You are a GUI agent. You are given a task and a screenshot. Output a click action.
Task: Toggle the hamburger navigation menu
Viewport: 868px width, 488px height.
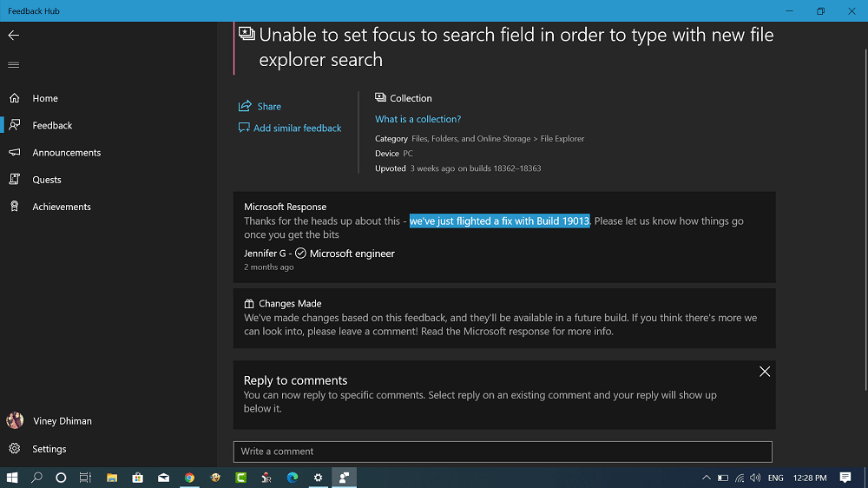pyautogui.click(x=14, y=65)
